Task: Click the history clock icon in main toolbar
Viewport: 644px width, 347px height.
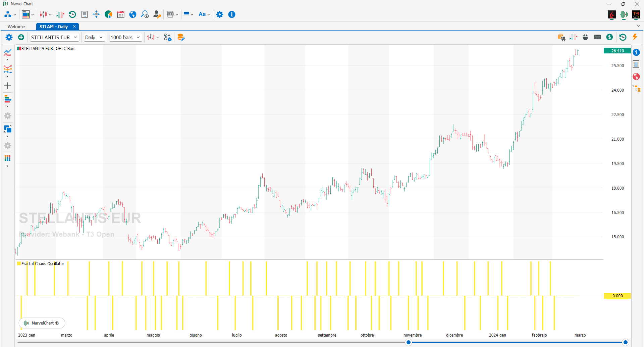Action: click(72, 14)
